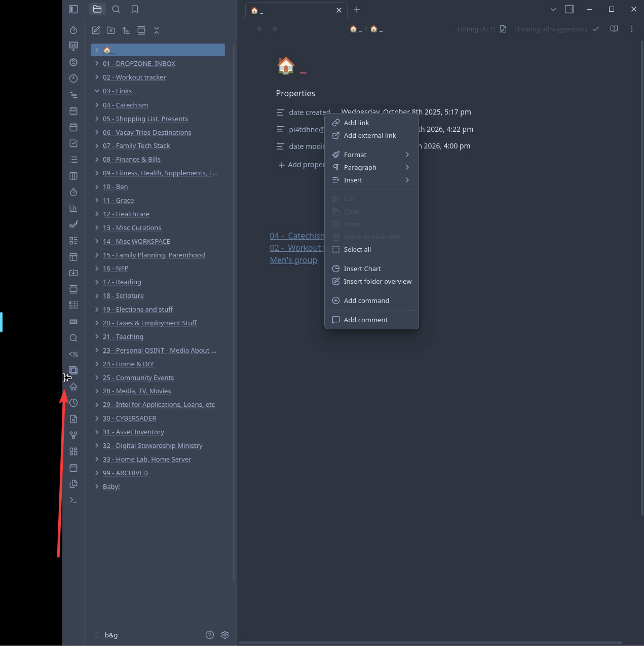
Task: Collapse the 03 - Links folder
Action: (97, 91)
